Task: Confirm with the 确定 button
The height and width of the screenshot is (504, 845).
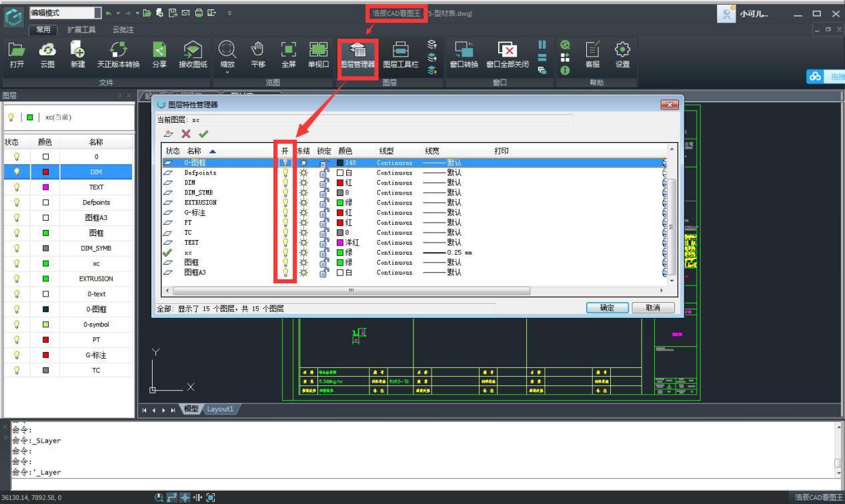Action: coord(608,308)
